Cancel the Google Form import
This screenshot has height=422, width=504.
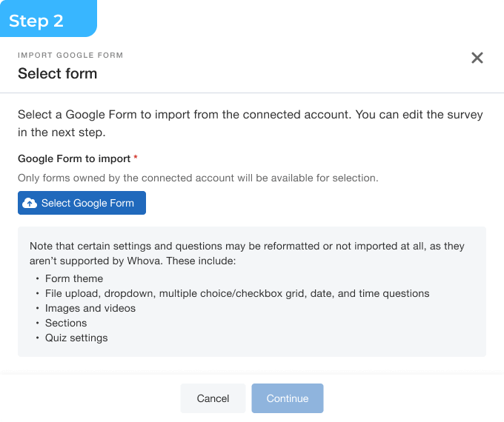click(213, 398)
